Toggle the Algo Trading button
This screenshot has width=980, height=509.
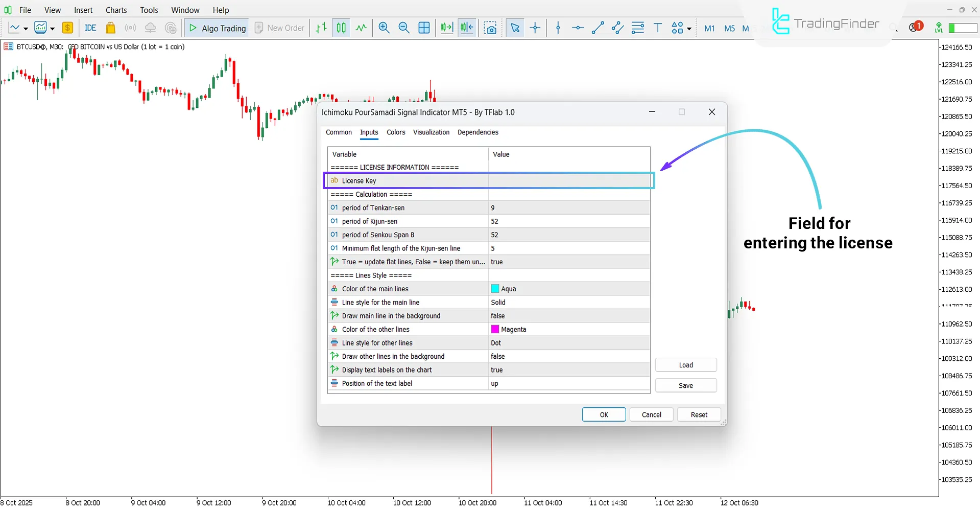pyautogui.click(x=218, y=28)
